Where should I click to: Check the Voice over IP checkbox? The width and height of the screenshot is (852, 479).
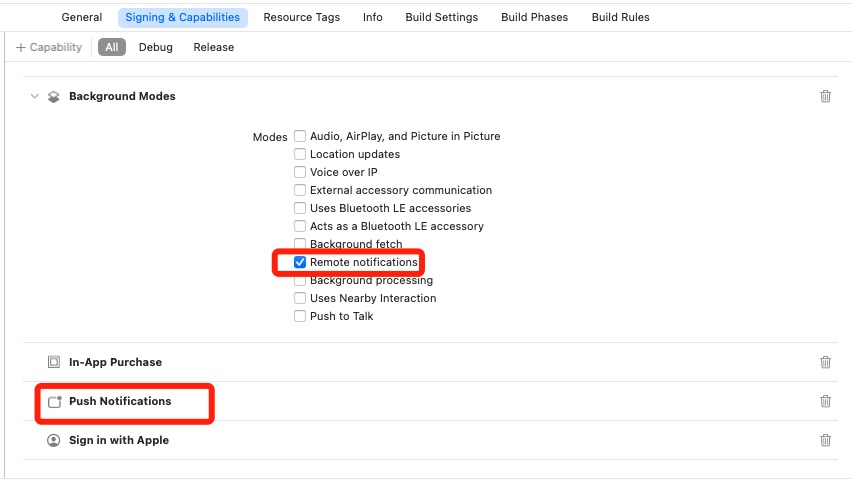(x=300, y=172)
